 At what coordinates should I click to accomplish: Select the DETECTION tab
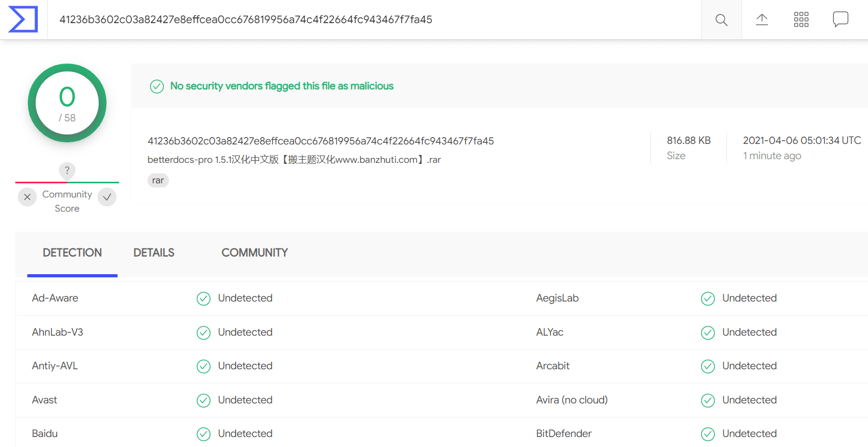[x=72, y=253]
